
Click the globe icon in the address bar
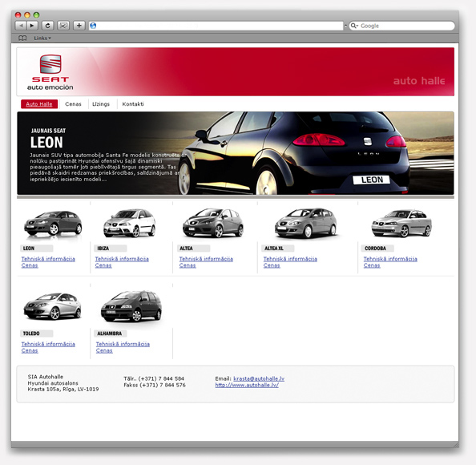(93, 26)
